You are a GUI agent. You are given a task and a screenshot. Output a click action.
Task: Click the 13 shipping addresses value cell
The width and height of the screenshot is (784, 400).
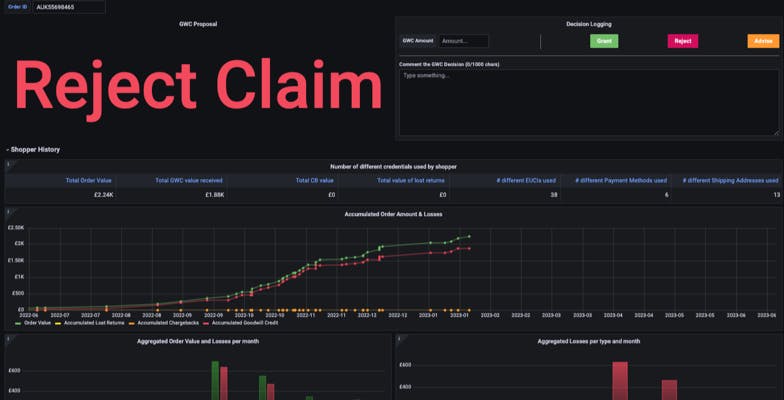[776, 195]
